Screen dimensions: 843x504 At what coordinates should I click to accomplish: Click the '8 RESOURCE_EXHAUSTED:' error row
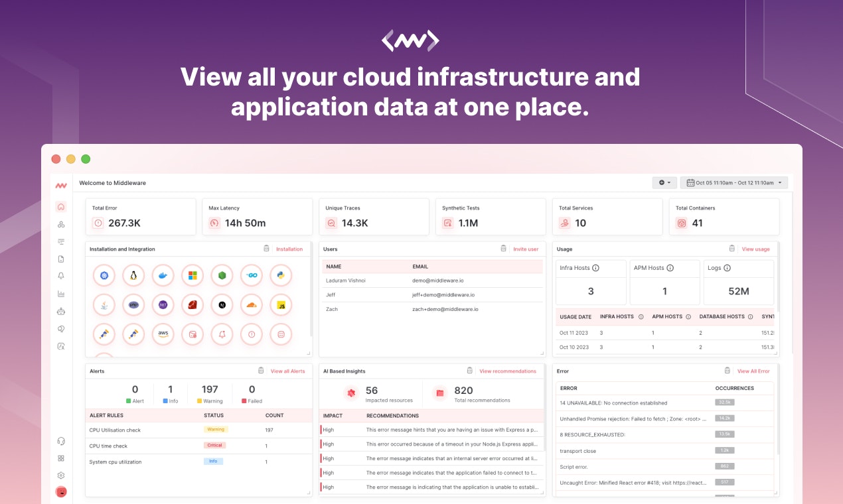pyautogui.click(x=665, y=434)
